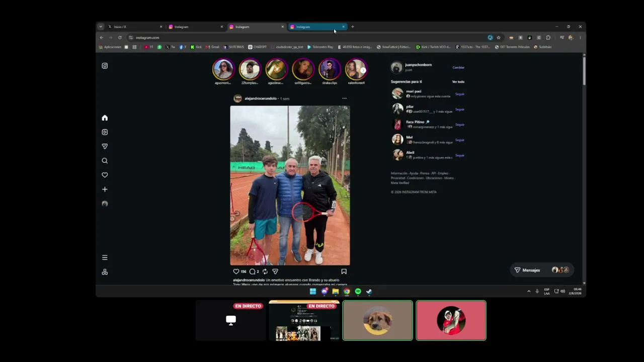
Task: Repost the alejandrocerundolo post
Action: pos(265,271)
